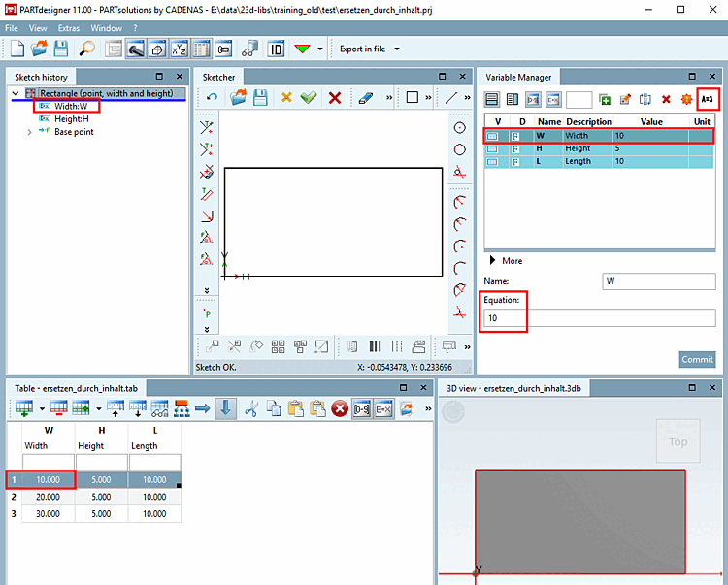Select variable L Length row
The image size is (728, 585).
click(x=599, y=161)
